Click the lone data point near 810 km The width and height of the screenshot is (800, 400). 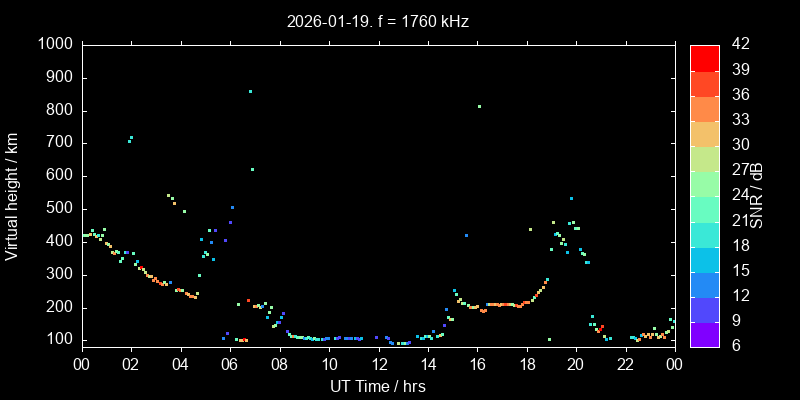pos(480,106)
